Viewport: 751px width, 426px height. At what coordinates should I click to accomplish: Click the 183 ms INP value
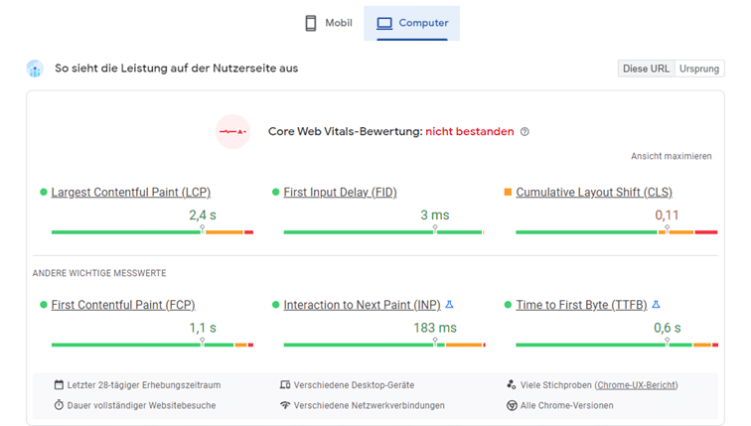(435, 328)
